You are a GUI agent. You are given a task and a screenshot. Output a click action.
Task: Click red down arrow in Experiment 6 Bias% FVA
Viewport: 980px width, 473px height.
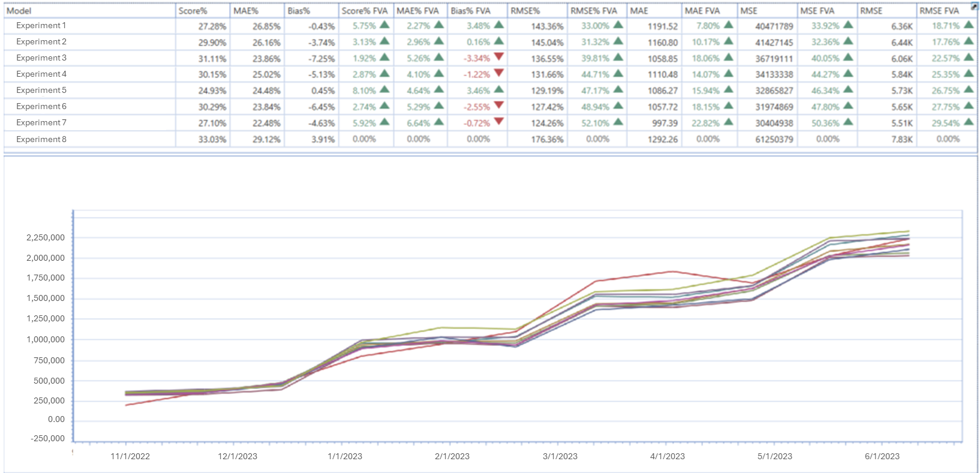(x=498, y=106)
